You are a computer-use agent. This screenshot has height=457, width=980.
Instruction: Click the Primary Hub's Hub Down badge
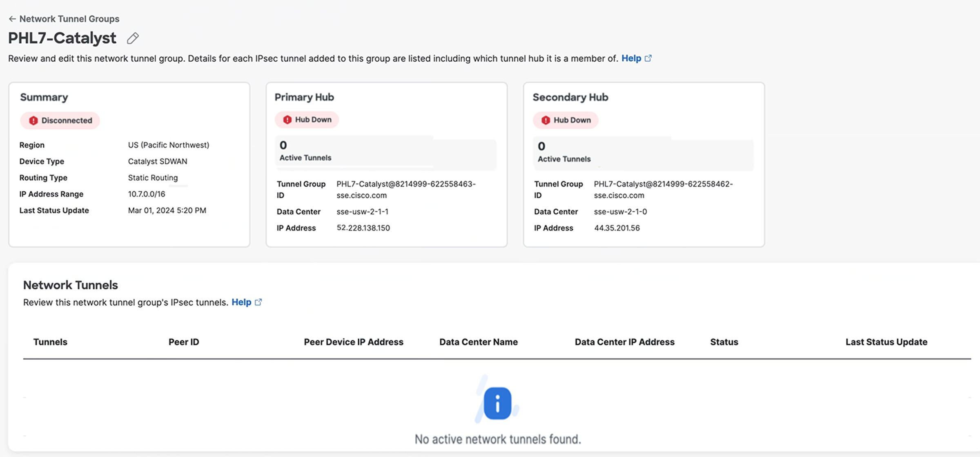coord(307,120)
